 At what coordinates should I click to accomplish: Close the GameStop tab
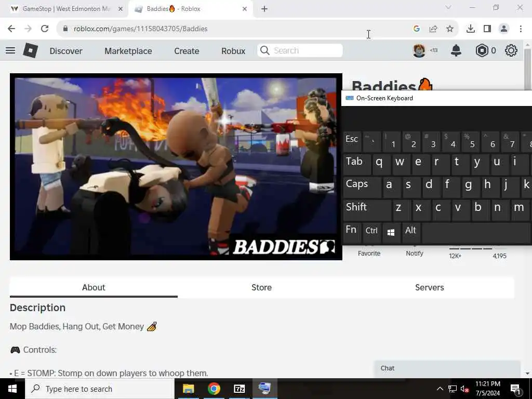pyautogui.click(x=120, y=9)
